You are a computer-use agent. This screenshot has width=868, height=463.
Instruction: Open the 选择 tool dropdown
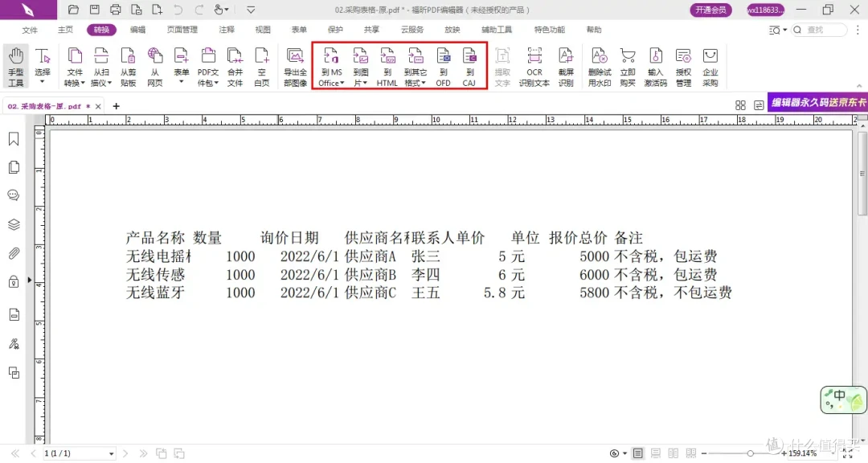42,82
